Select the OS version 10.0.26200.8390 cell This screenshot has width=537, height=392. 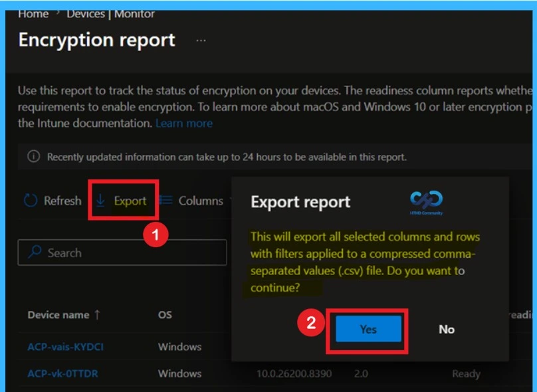pyautogui.click(x=294, y=373)
